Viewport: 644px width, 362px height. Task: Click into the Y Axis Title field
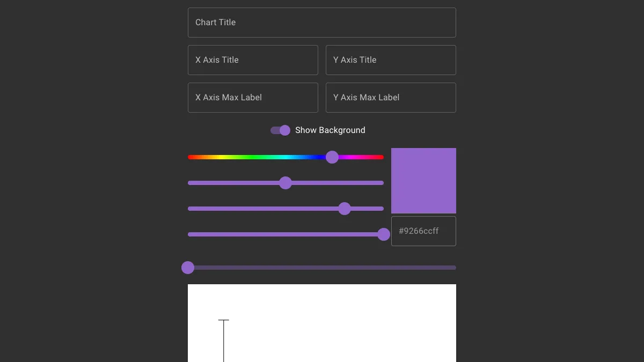pyautogui.click(x=391, y=60)
